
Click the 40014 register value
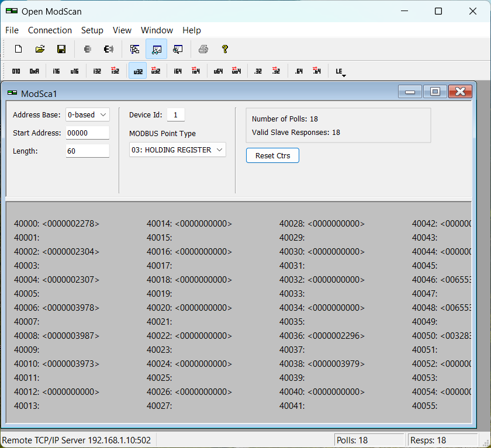pos(203,224)
